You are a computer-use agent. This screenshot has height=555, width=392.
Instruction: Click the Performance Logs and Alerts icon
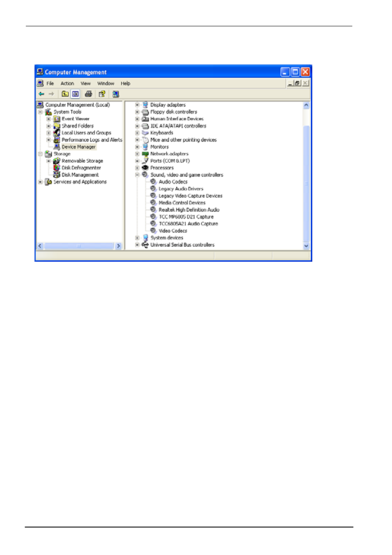point(57,140)
